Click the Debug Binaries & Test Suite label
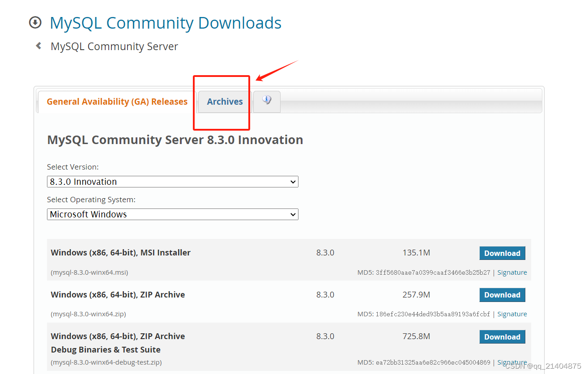The height and width of the screenshot is (374, 588). pos(106,350)
